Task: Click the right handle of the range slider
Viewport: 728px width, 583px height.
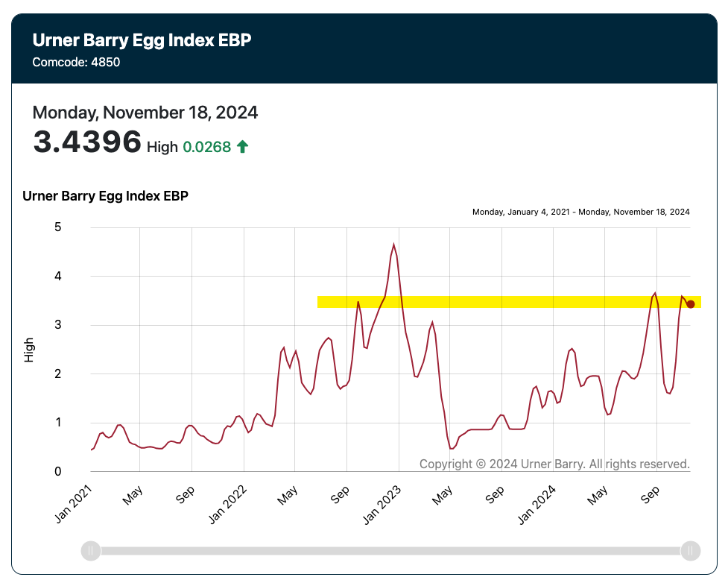Action: pos(690,551)
